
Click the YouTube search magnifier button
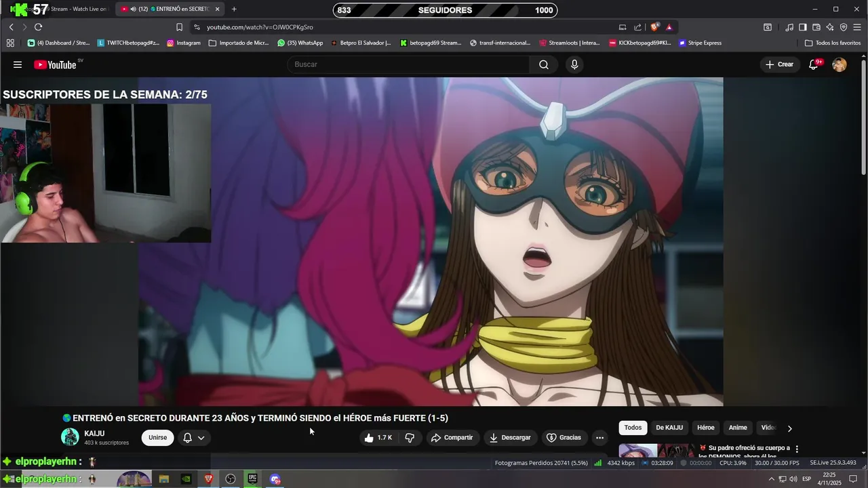coord(544,64)
